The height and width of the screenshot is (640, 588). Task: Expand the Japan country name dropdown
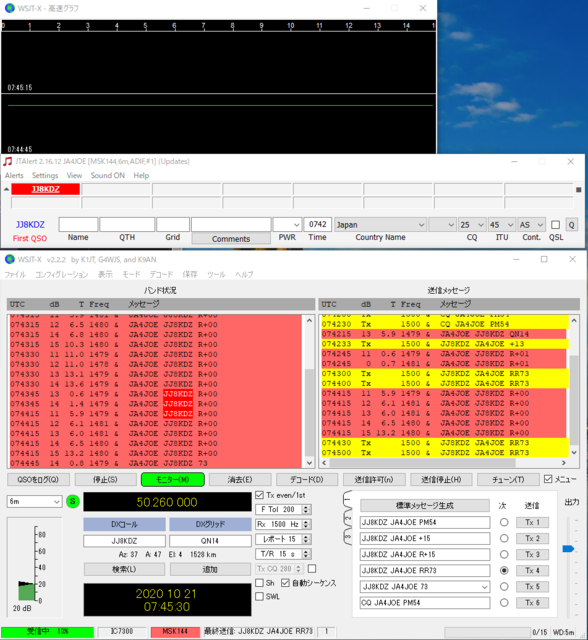coord(380,225)
